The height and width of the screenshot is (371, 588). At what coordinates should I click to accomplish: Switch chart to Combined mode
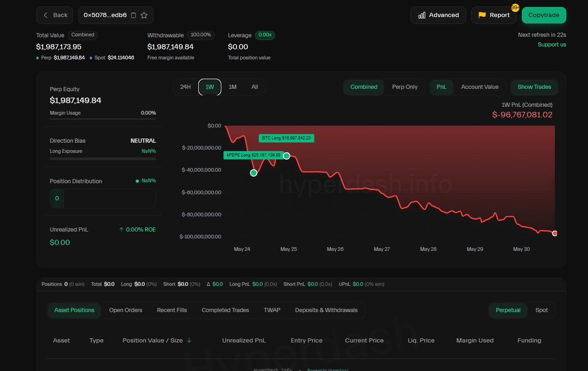[x=364, y=87]
